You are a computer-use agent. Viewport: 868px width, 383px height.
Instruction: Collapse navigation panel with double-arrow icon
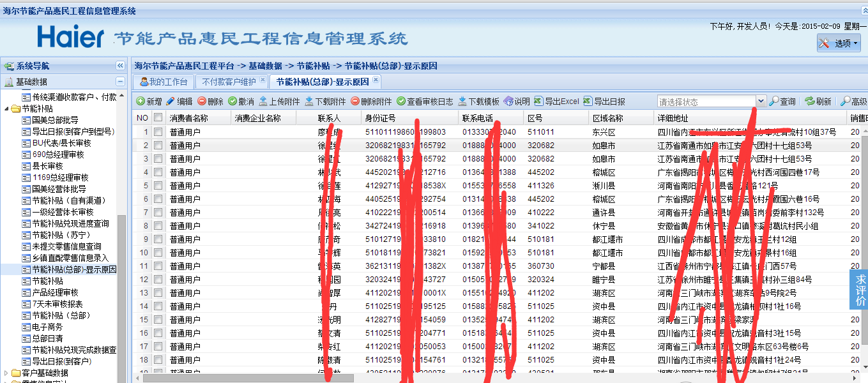120,66
